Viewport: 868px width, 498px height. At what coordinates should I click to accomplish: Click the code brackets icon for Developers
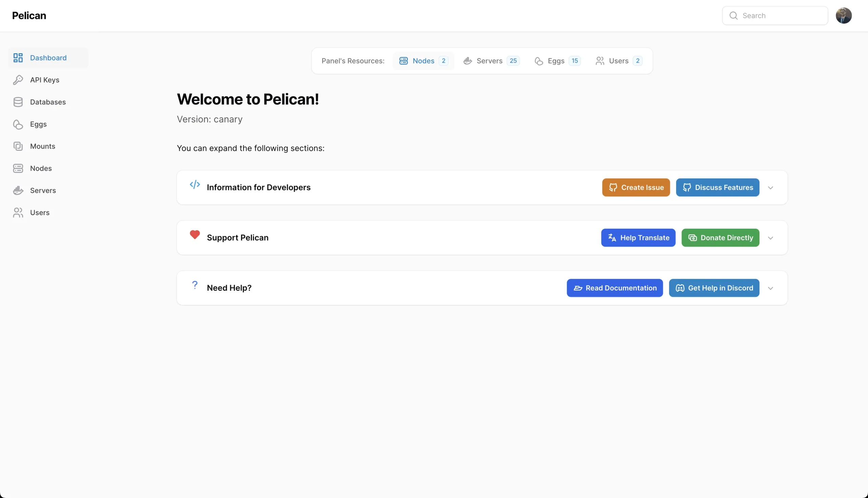(195, 185)
